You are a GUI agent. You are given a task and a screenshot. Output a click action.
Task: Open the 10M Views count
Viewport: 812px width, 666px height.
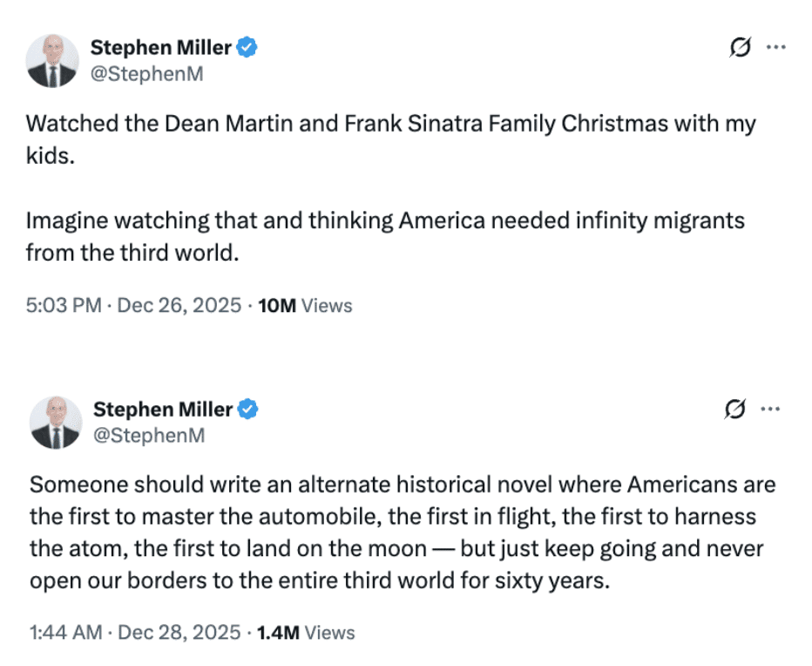tap(305, 305)
